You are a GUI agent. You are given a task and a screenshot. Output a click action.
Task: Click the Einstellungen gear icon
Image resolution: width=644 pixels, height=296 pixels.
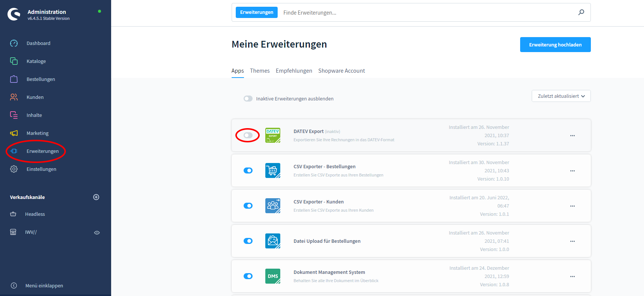pyautogui.click(x=14, y=169)
